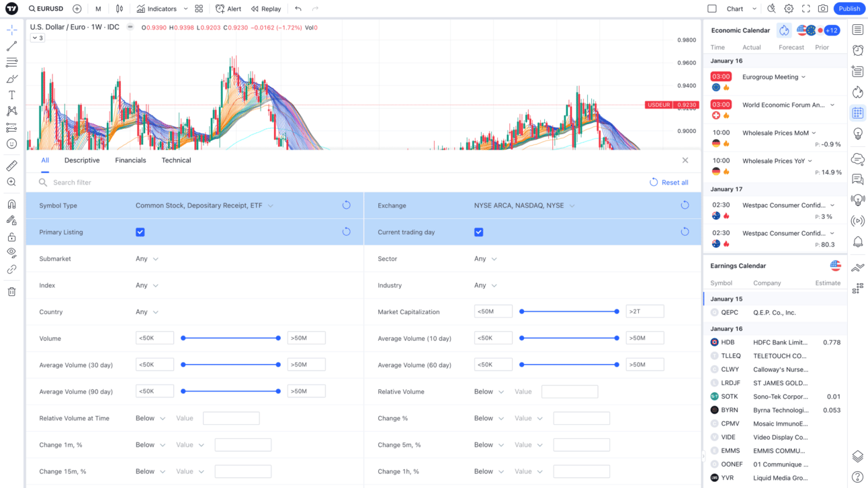Open chart settings gear
868x488 pixels.
789,9
